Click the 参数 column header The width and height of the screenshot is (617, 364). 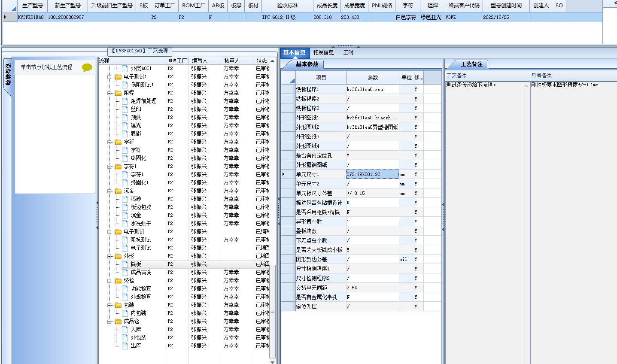(x=373, y=77)
